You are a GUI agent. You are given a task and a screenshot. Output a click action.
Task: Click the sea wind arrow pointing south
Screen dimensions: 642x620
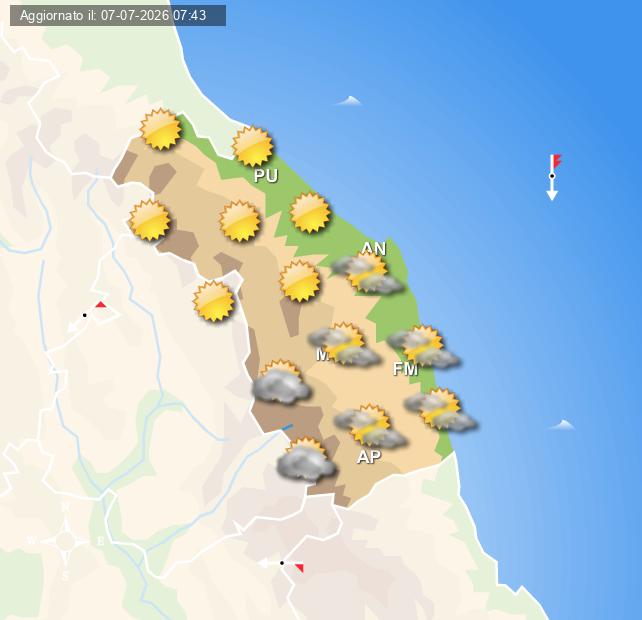point(553,177)
